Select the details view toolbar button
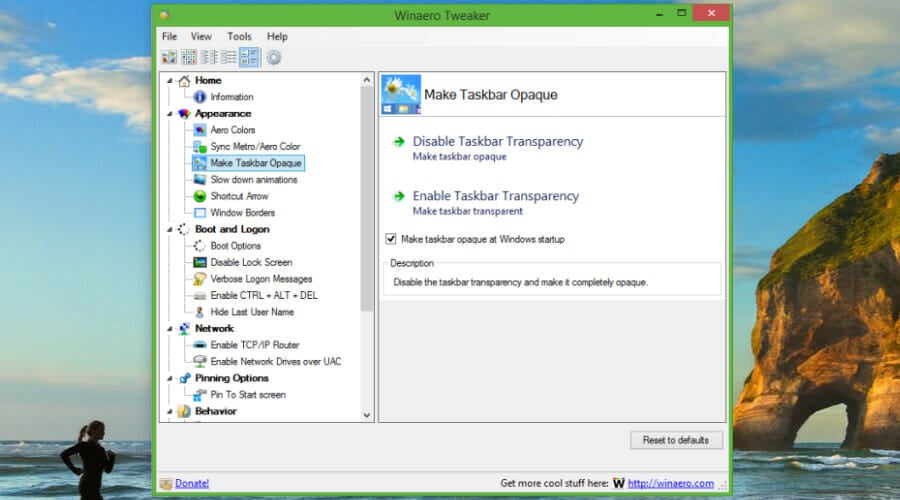 [x=228, y=57]
